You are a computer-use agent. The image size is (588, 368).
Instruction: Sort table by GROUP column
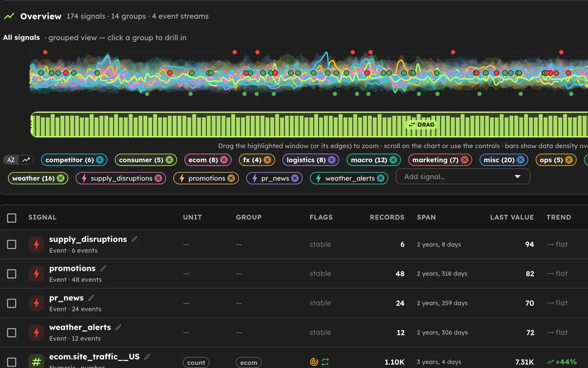point(249,217)
